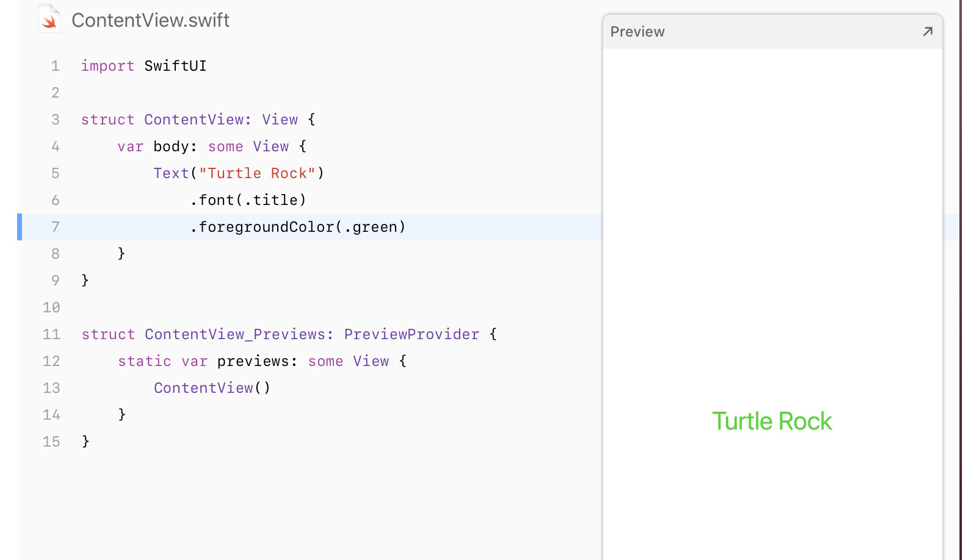Click the ContentView.swift file name
The width and height of the screenshot is (962, 560).
click(150, 20)
